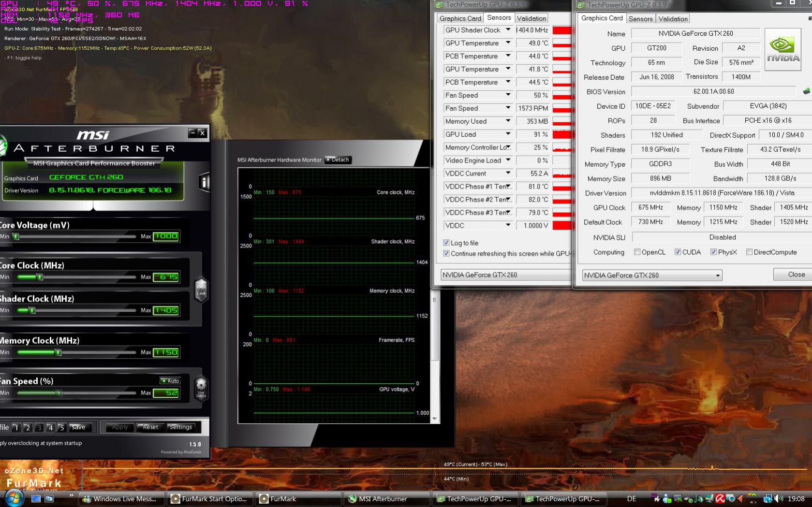The image size is (812, 507).
Task: Open Validation tab in left GPU-Z window
Action: 531,18
